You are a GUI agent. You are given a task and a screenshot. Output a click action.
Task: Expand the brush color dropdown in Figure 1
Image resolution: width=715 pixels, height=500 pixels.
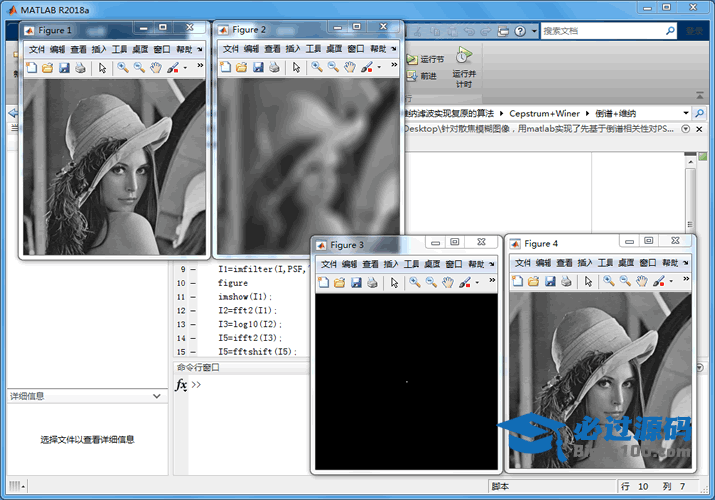point(184,68)
